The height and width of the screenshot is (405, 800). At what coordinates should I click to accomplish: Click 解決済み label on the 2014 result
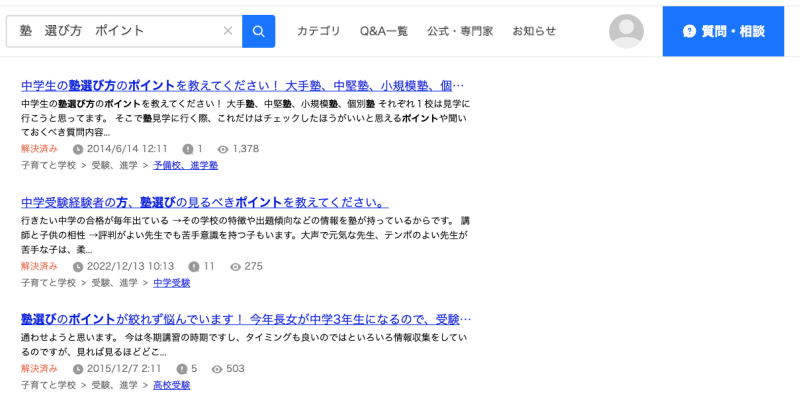[39, 149]
